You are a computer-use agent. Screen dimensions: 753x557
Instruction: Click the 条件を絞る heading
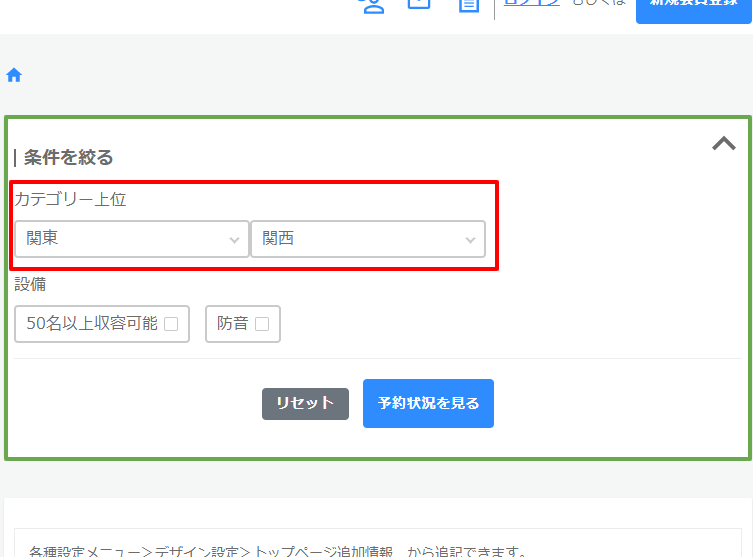[x=68, y=157]
